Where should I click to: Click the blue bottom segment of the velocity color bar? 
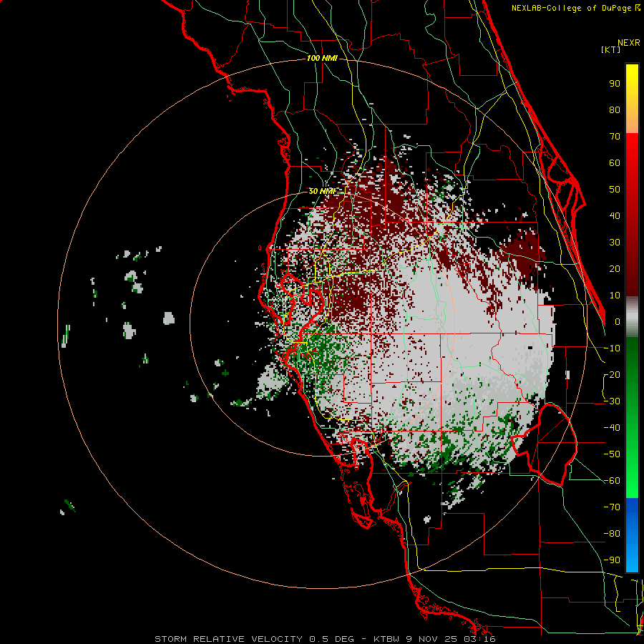[632, 535]
